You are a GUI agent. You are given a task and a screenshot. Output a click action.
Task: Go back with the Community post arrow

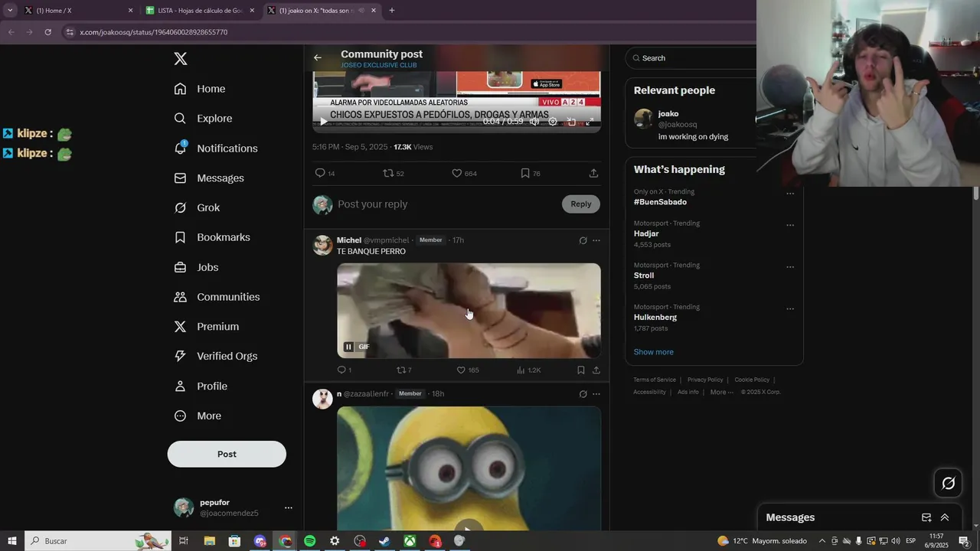pyautogui.click(x=318, y=57)
